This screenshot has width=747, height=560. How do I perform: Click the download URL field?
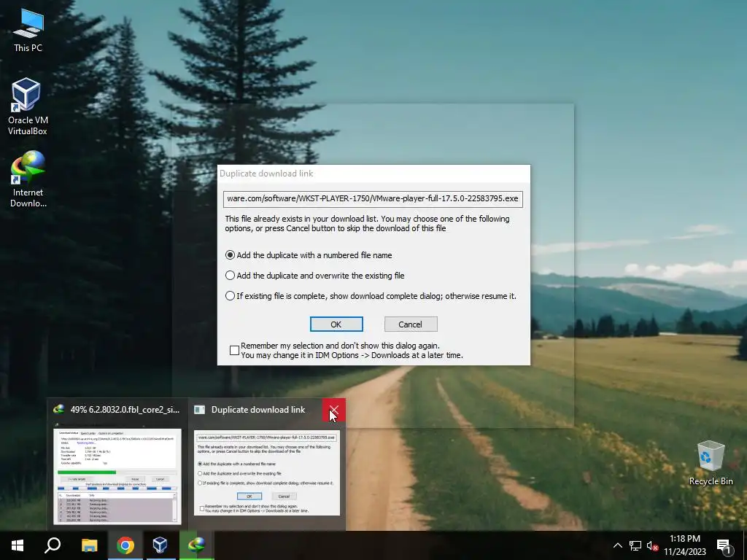[373, 198]
